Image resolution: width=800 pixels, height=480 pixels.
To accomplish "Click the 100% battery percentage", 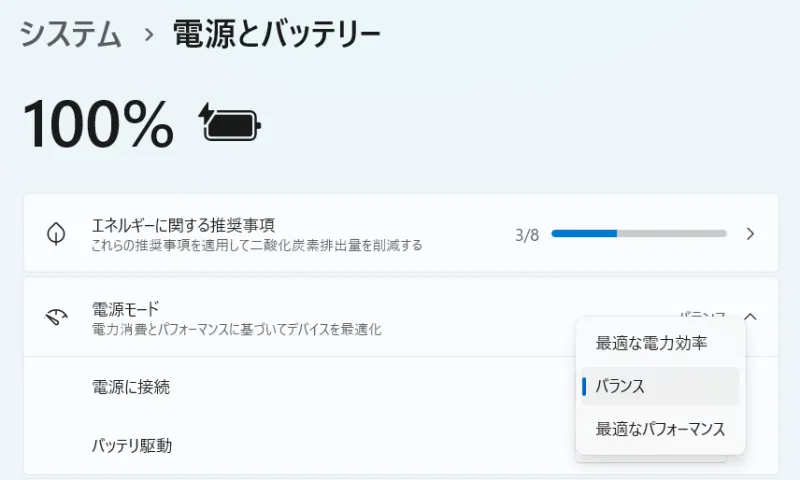I will pos(98,125).
